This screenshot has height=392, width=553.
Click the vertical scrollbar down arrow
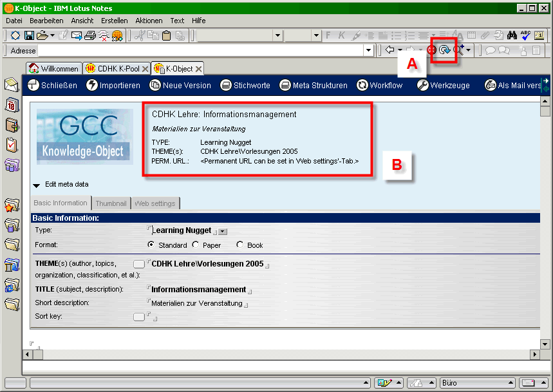[545, 344]
